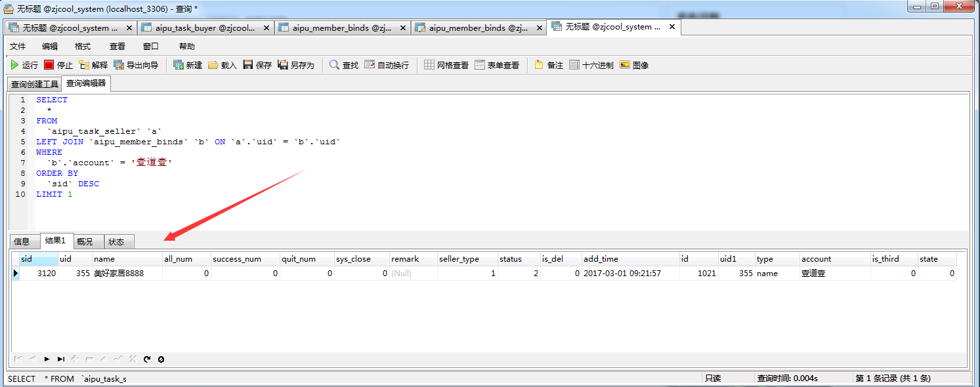Go to last record navigation button

pos(60,359)
